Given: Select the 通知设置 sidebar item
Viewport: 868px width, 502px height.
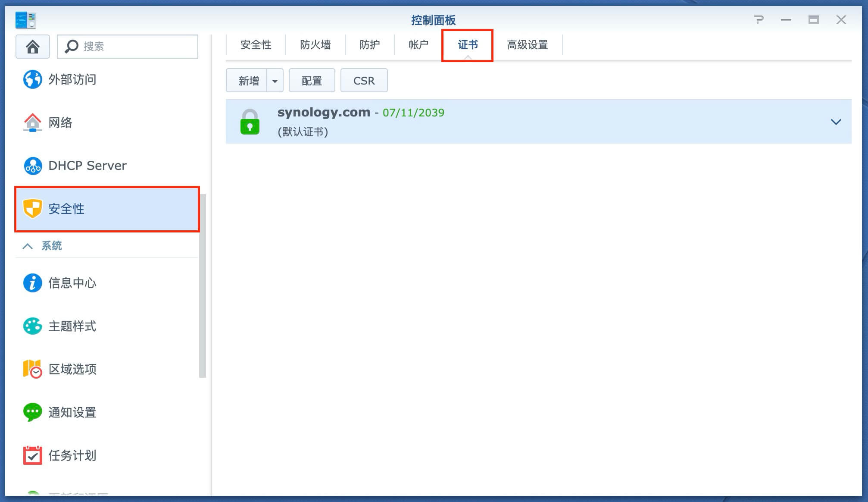Looking at the screenshot, I should coord(107,412).
